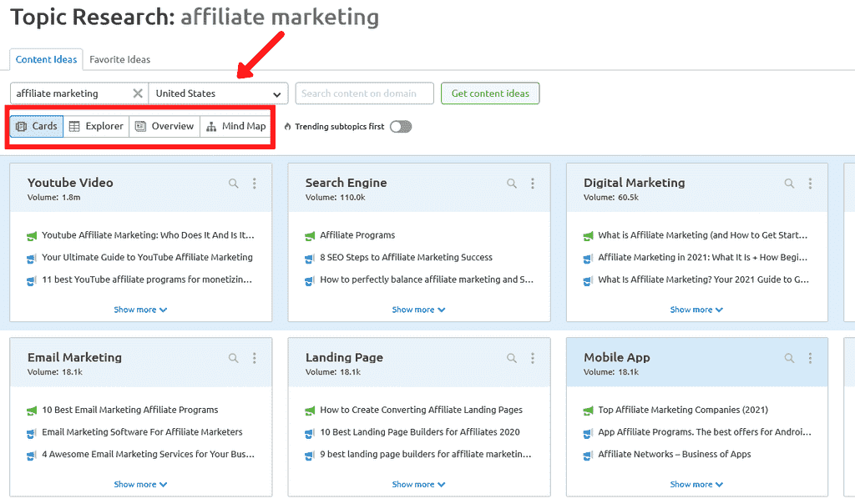Click the Search Engine card title
The image size is (855, 504).
(x=347, y=183)
